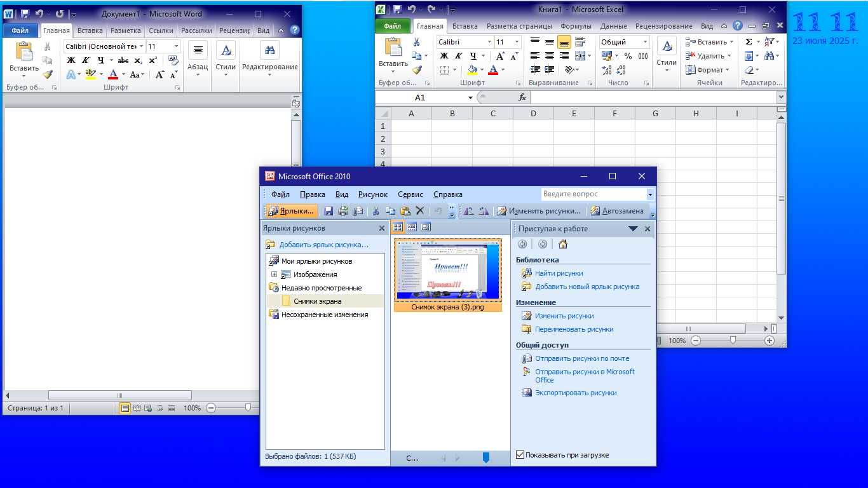868x488 pixels.
Task: Rotate picture right in Picture Manager toolbar
Action: coord(484,211)
